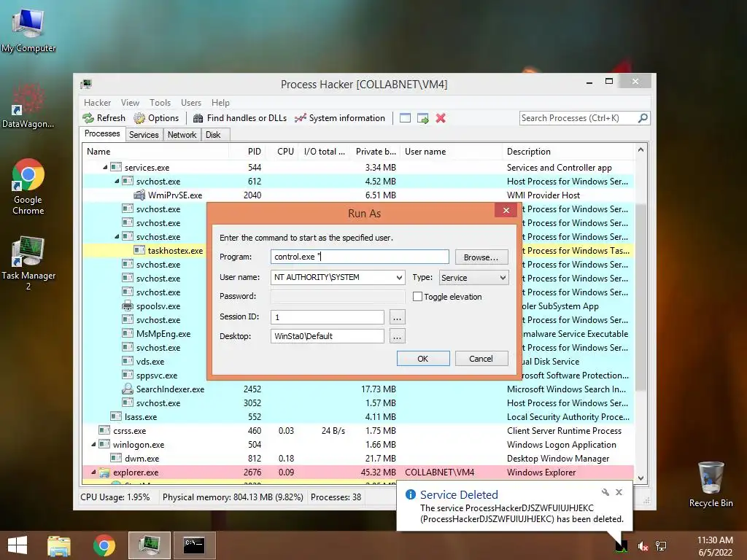Click the red X terminate icon
The image size is (747, 560).
(441, 118)
